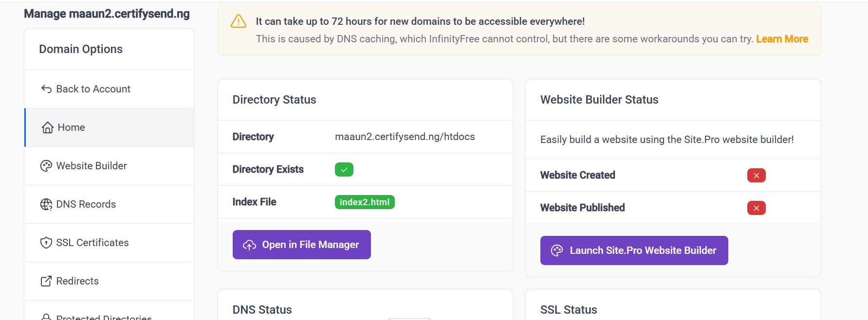Click the warning triangle icon in alert
Image resolution: width=868 pixels, height=320 pixels.
[239, 21]
